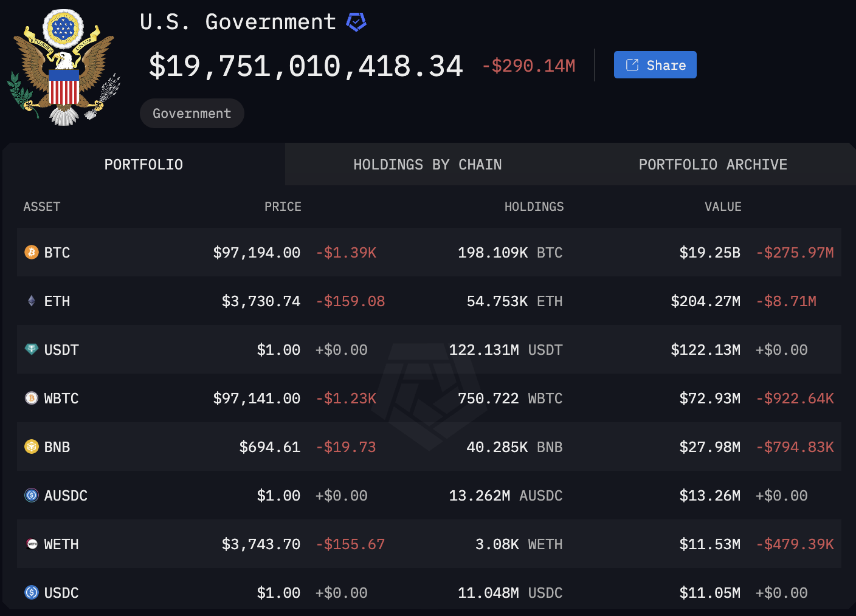Click the WETH coin icon

[x=32, y=544]
